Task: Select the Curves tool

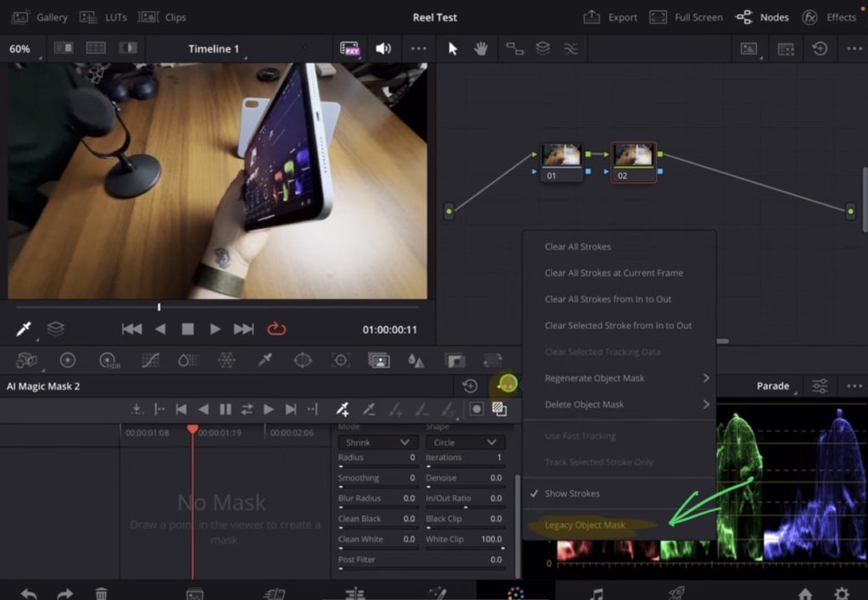Action: [x=149, y=359]
